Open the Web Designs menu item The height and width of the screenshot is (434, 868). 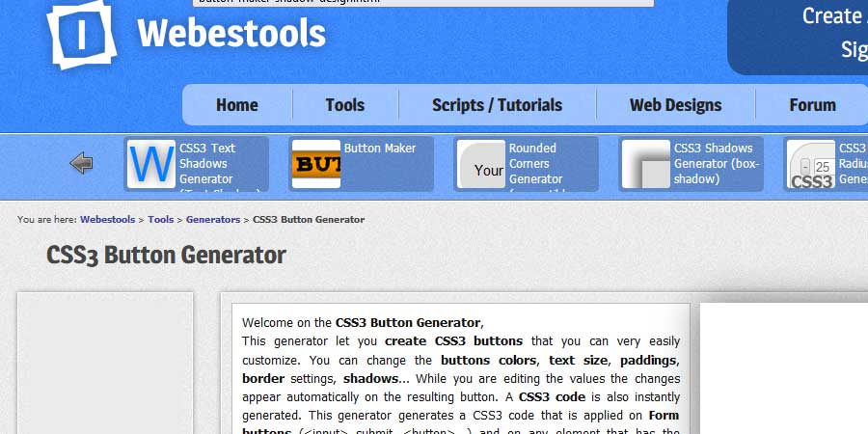coord(675,104)
